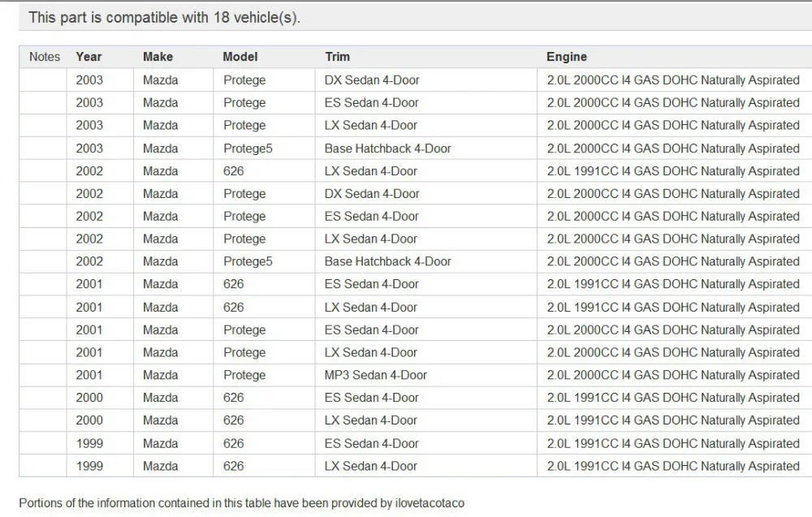812x517 pixels.
Task: Click the 2002 Mazda 626 LX Sedan row
Action: click(415, 171)
